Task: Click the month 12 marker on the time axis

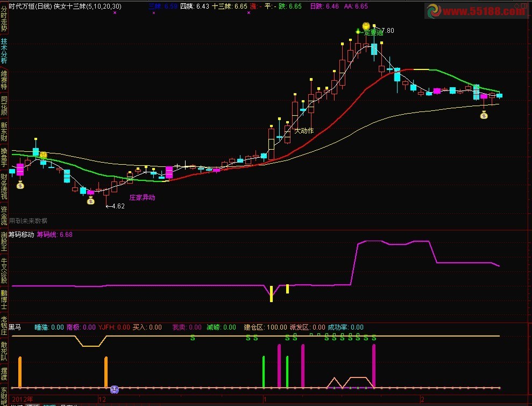Action: pyautogui.click(x=102, y=399)
